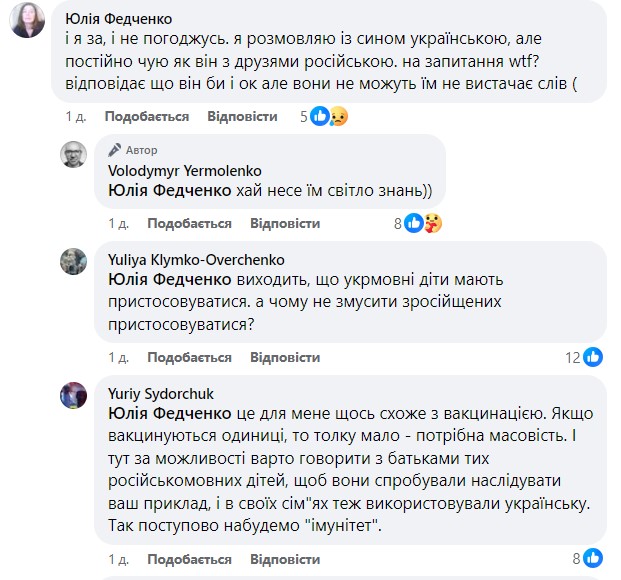Reply to Volodymyr Yermolenko's comment
This screenshot has height=580, width=621.
click(285, 223)
